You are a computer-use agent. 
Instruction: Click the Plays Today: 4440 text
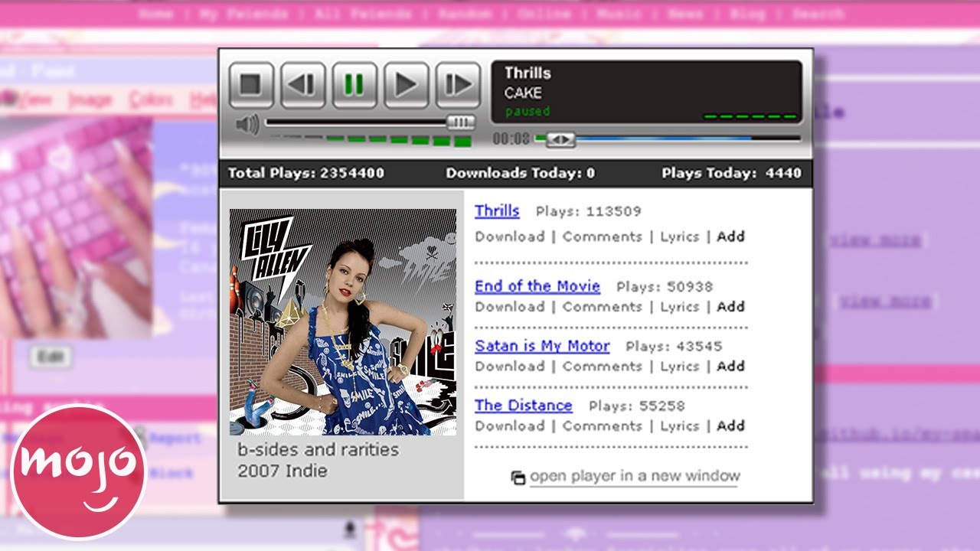click(731, 173)
